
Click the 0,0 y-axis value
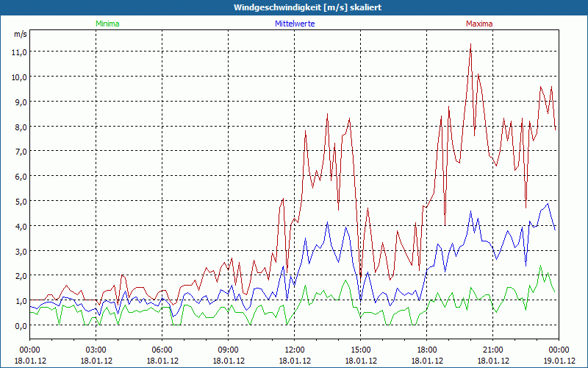click(21, 326)
